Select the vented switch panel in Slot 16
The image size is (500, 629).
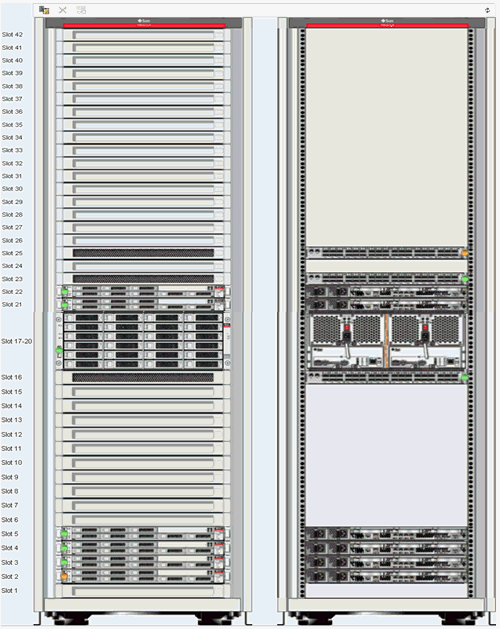pyautogui.click(x=143, y=377)
